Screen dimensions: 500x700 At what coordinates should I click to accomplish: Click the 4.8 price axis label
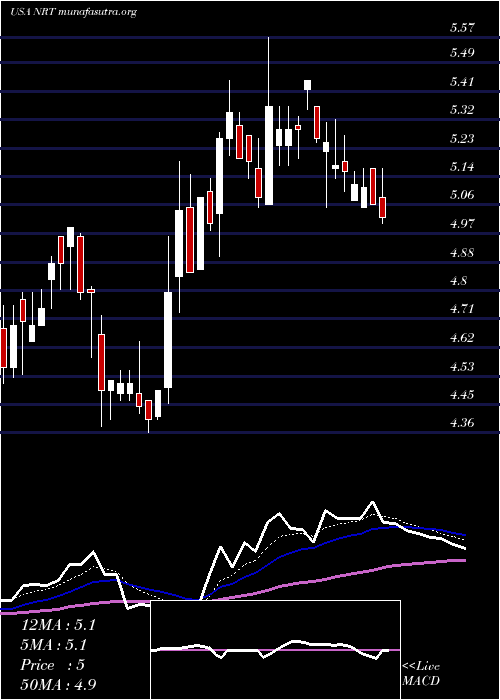click(x=458, y=281)
